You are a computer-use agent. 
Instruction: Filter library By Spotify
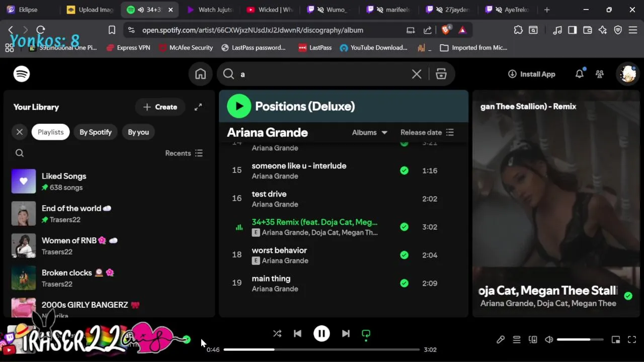(x=96, y=132)
